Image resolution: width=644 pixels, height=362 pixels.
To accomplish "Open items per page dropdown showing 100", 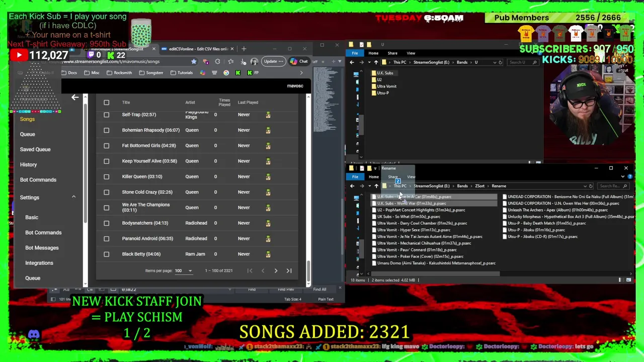I will point(183,270).
